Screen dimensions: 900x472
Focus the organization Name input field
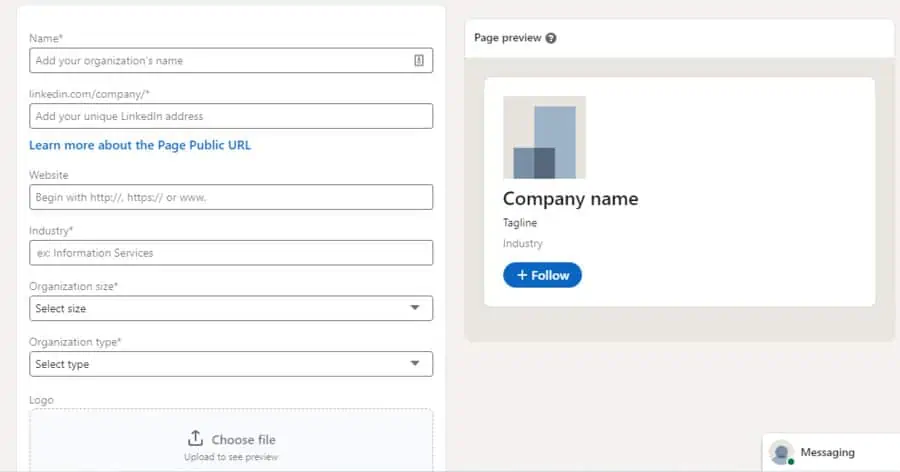coord(220,60)
